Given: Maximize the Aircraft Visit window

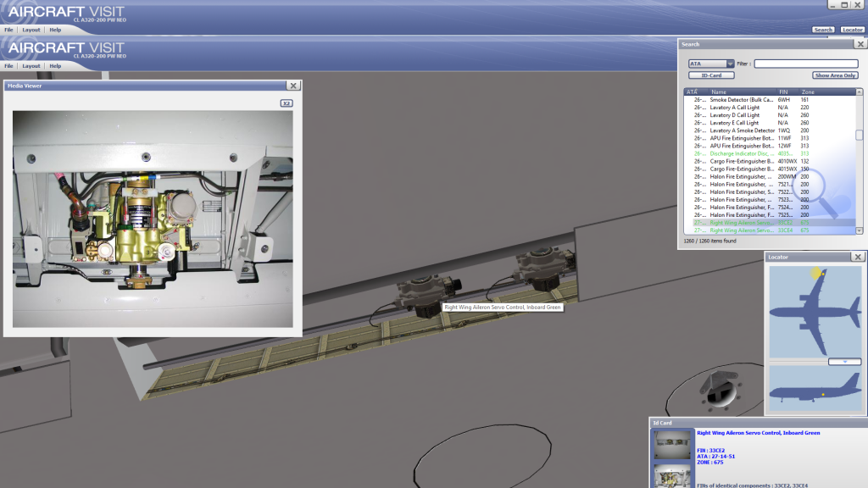Looking at the screenshot, I should click(x=844, y=5).
